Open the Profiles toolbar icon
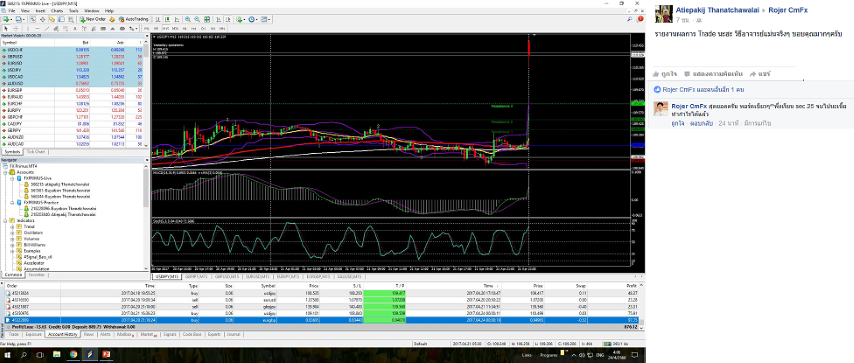The width and height of the screenshot is (854, 363). point(19,19)
